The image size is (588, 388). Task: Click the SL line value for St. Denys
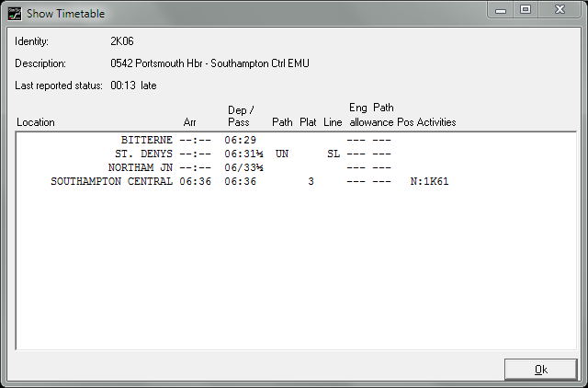coord(334,154)
